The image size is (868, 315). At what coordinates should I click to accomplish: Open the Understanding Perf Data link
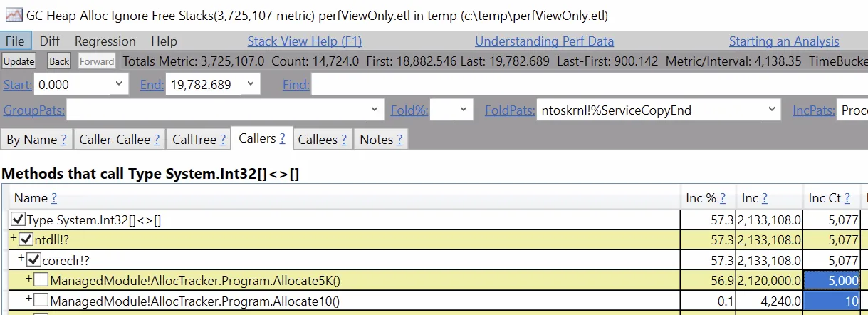pyautogui.click(x=544, y=41)
